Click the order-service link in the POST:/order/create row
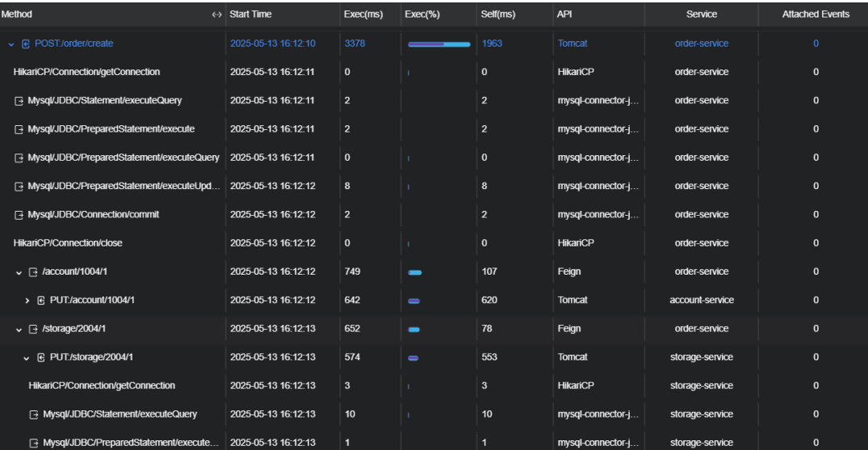Image resolution: width=868 pixels, height=450 pixels. point(702,44)
